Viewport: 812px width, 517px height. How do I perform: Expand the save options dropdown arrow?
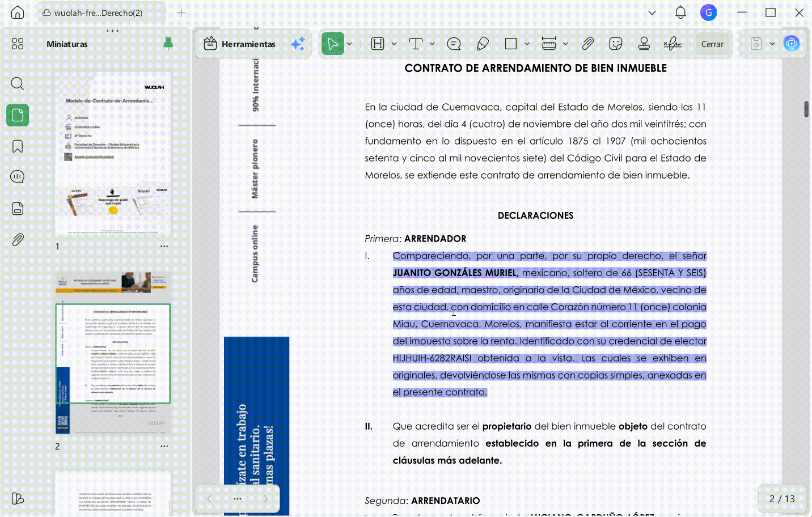tap(772, 44)
